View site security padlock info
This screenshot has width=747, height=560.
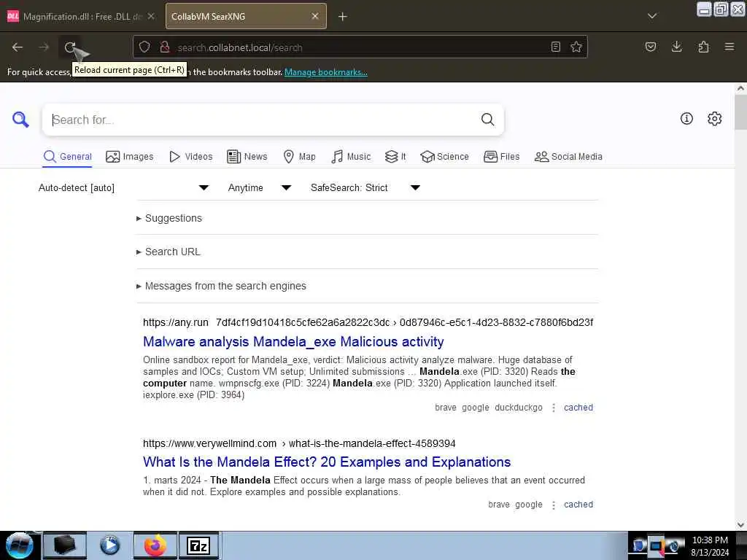click(x=165, y=47)
